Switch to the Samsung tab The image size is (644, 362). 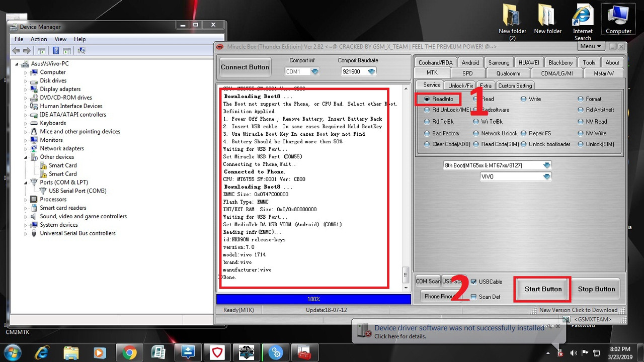pyautogui.click(x=499, y=62)
